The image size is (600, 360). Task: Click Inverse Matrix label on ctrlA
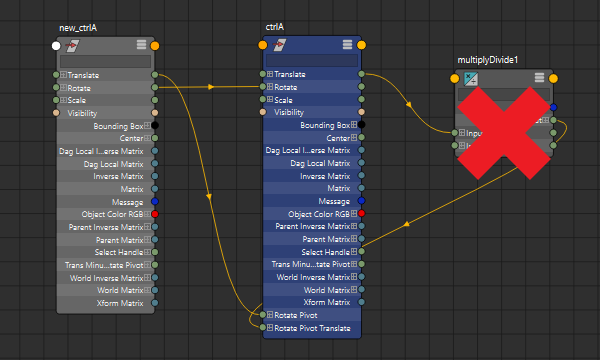point(325,176)
